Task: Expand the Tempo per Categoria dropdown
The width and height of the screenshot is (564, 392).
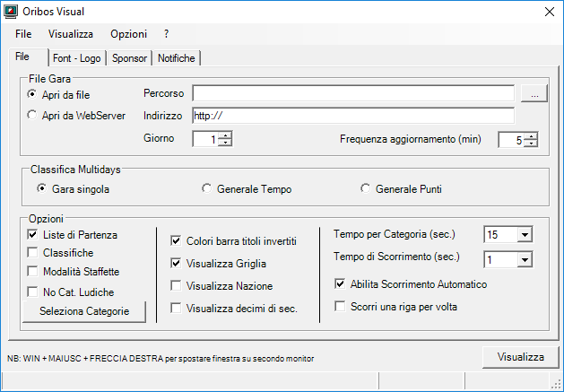Action: [525, 235]
